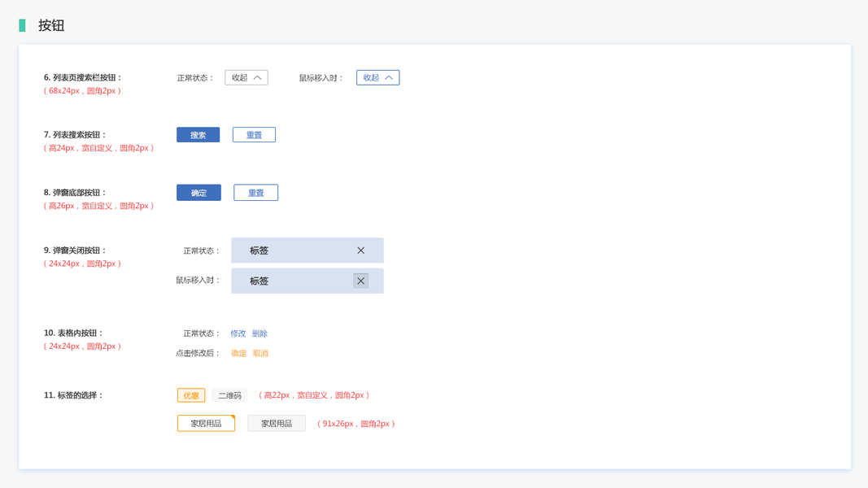
Task: Click the 11. 标签的选择 label
Action: tap(73, 395)
